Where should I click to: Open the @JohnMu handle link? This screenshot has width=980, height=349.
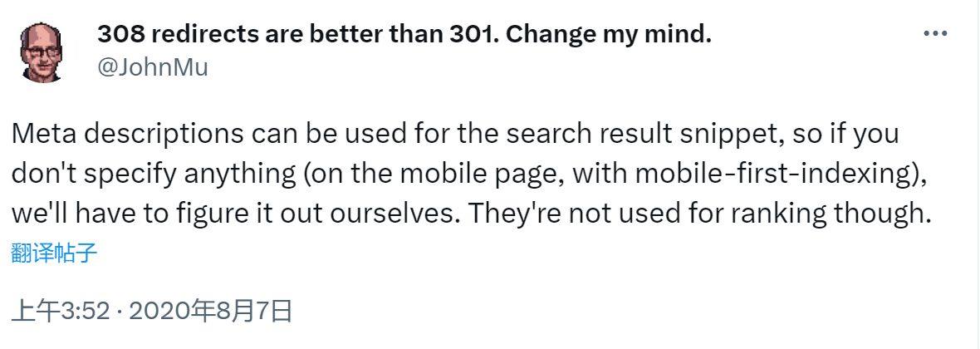coord(153,66)
